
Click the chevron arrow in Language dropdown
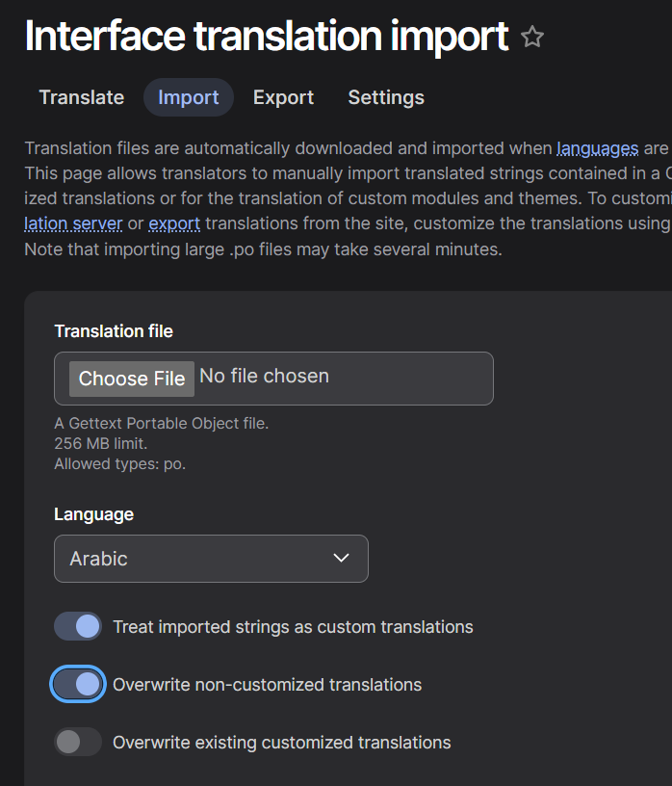pyautogui.click(x=341, y=559)
